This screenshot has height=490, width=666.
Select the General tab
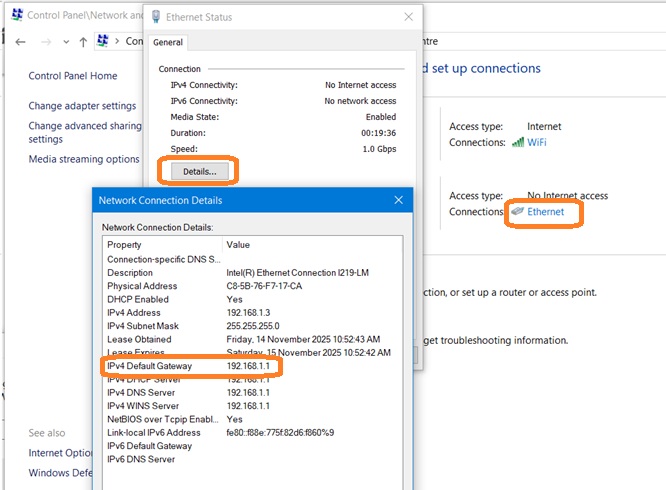(168, 43)
